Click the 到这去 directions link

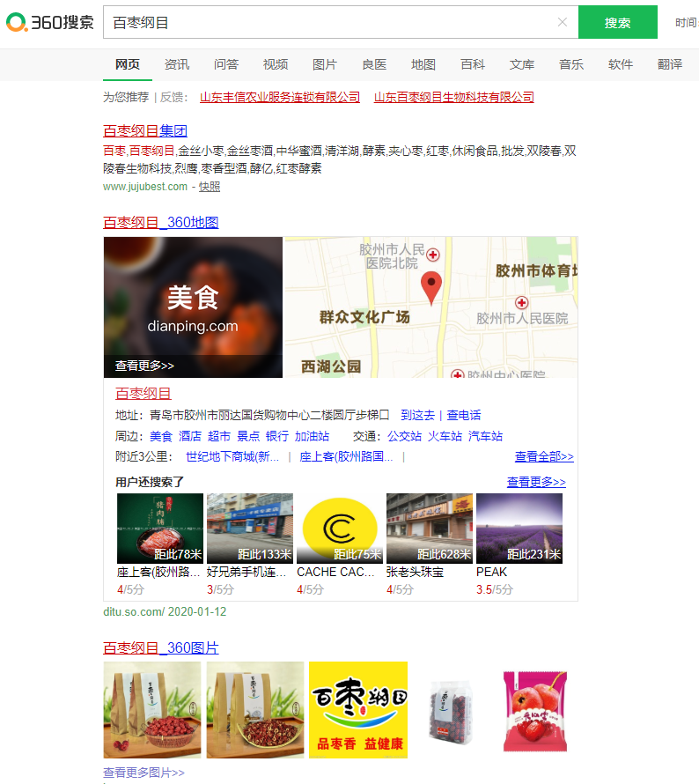[417, 415]
